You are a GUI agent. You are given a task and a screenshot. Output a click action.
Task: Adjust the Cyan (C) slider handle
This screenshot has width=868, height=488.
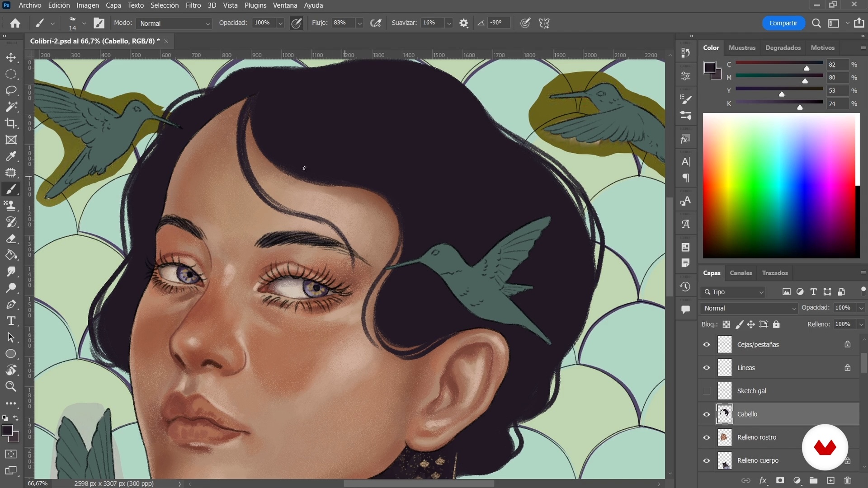coord(807,68)
